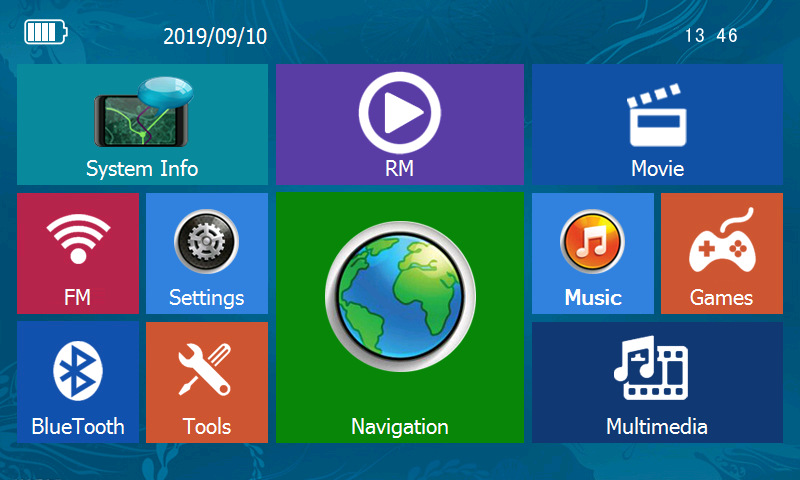Tap the Movie text label
This screenshot has width=800, height=480.
(658, 168)
